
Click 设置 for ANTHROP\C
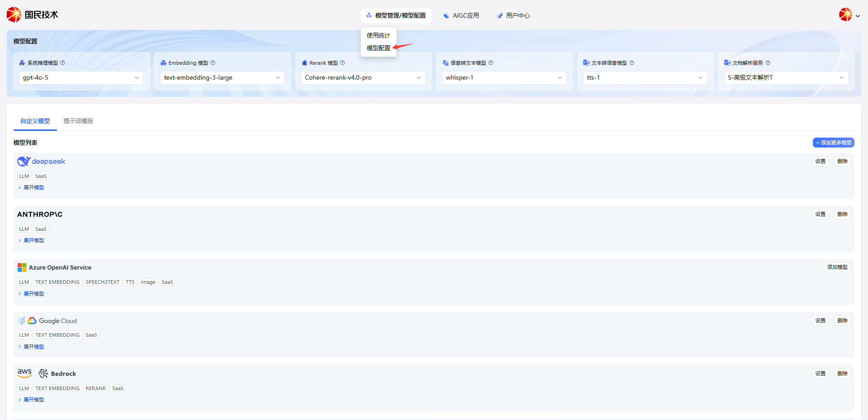[821, 214]
